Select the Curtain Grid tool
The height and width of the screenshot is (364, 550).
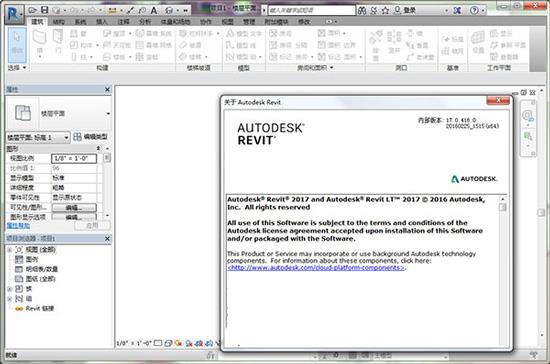coord(154,45)
